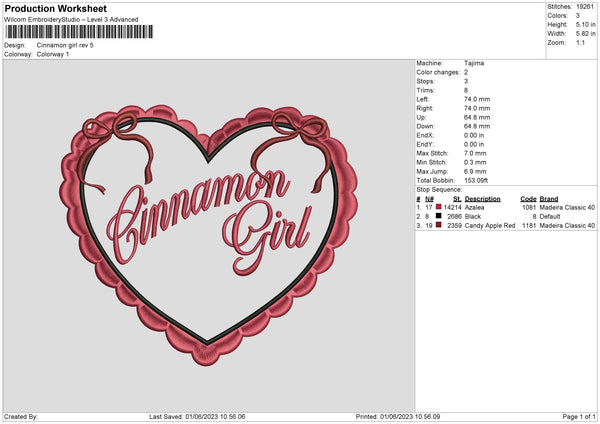600x424 pixels.
Task: Click the Candy Apple Red color swatch
Action: [x=439, y=225]
